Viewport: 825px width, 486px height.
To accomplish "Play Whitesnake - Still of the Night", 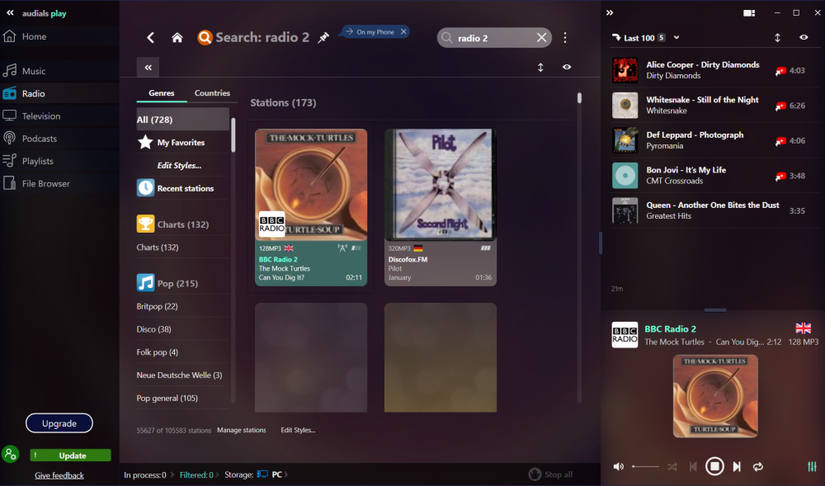I will [713, 105].
